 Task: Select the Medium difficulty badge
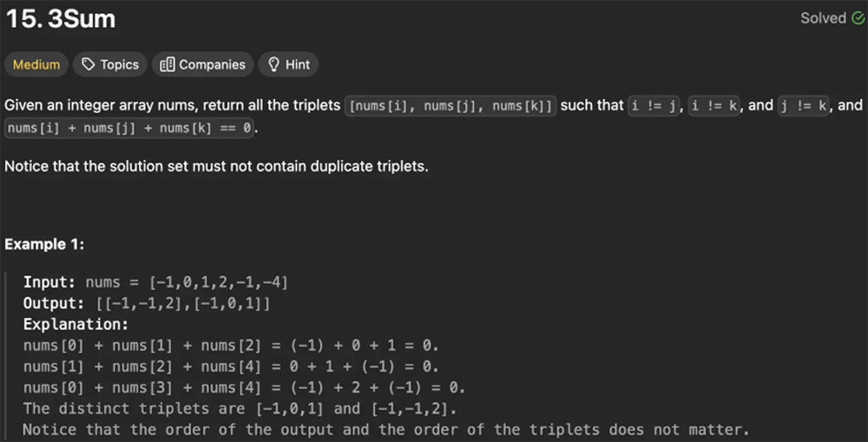coord(36,64)
